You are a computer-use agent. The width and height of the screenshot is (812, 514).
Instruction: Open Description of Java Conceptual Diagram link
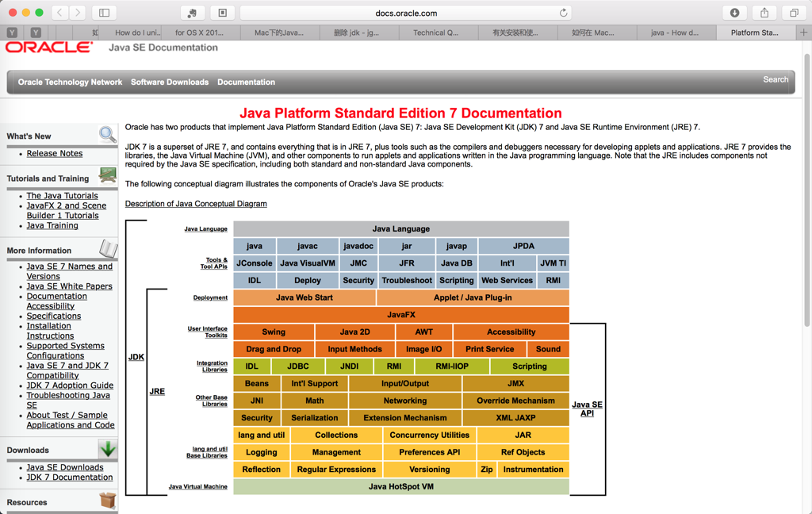[196, 204]
